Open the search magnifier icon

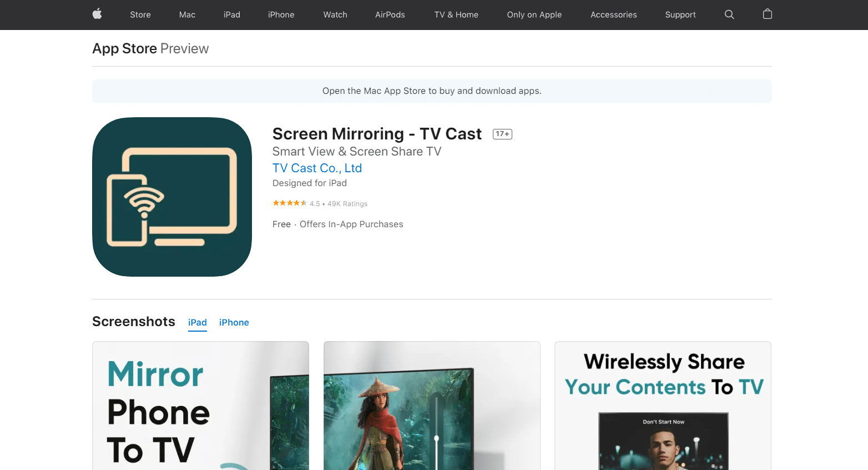(x=729, y=14)
